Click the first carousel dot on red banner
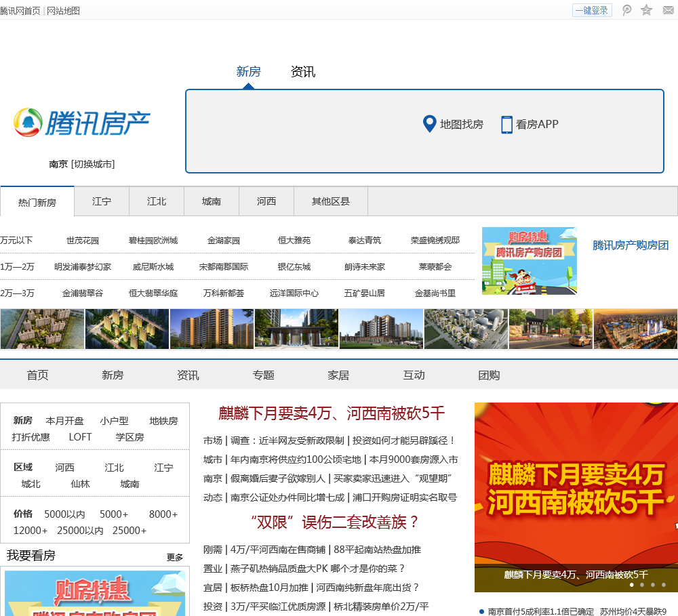This screenshot has height=616, width=678. coord(632,585)
